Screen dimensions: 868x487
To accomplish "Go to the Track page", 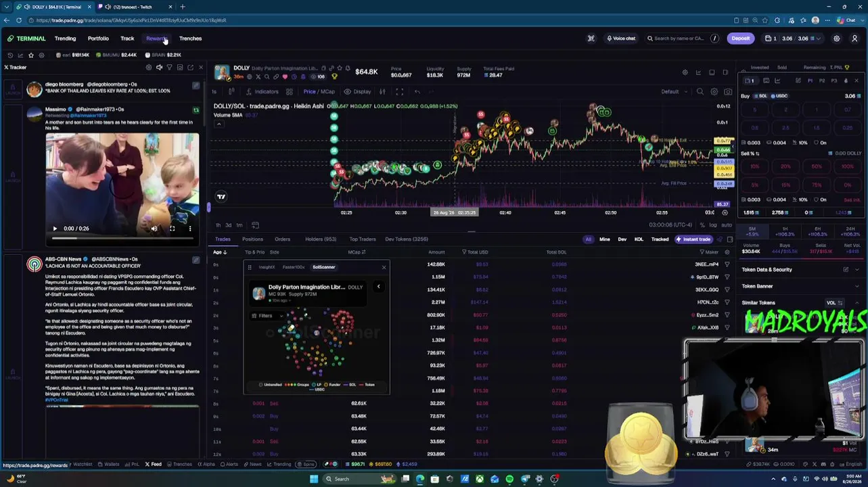I will pyautogui.click(x=127, y=39).
